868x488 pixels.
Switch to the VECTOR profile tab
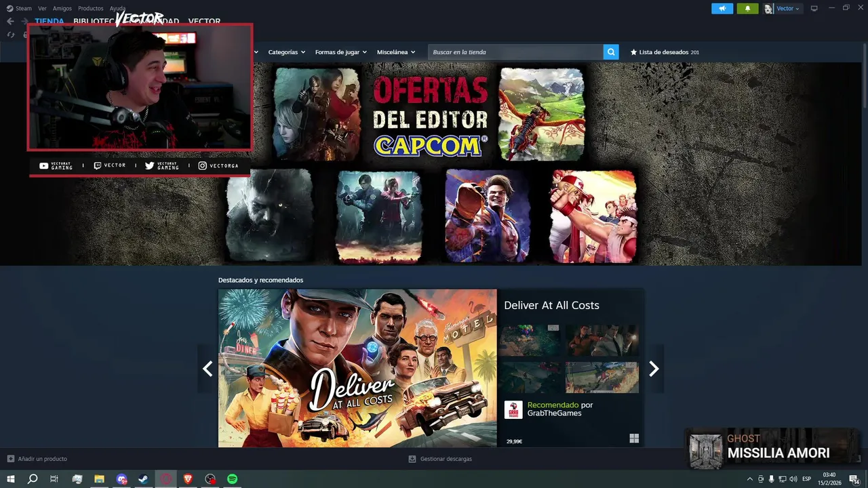[204, 21]
